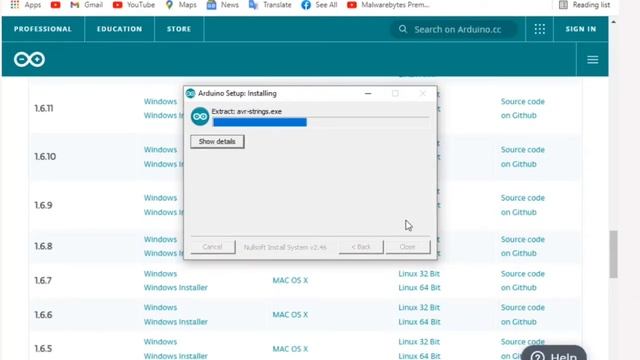The image size is (640, 360).
Task: Go to the Professional section
Action: (43, 29)
